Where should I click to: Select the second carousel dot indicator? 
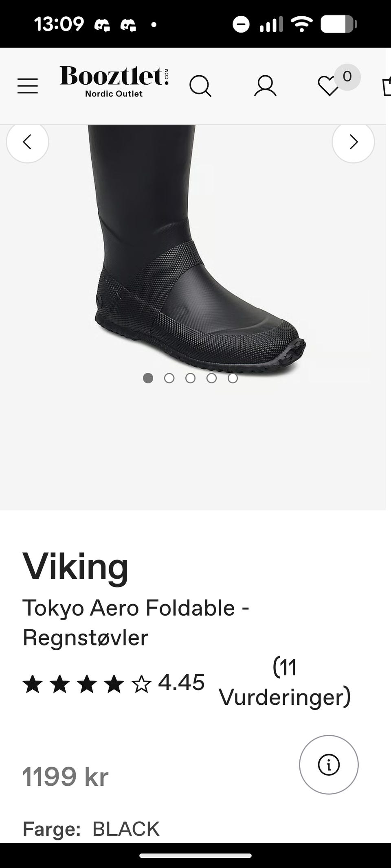169,378
